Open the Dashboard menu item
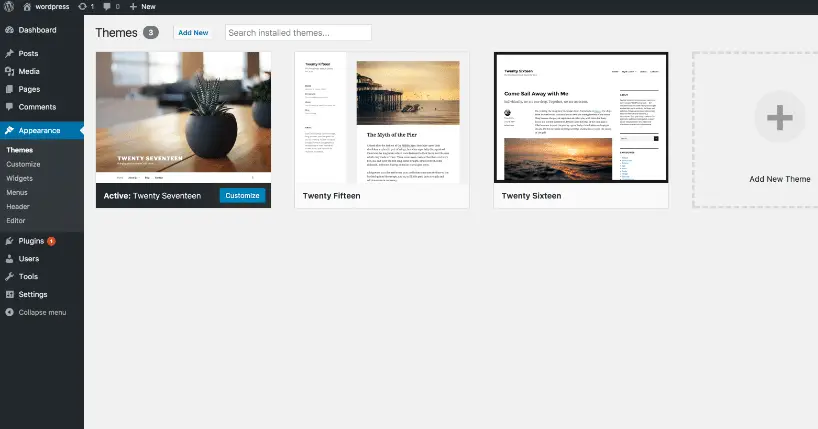 coord(38,30)
